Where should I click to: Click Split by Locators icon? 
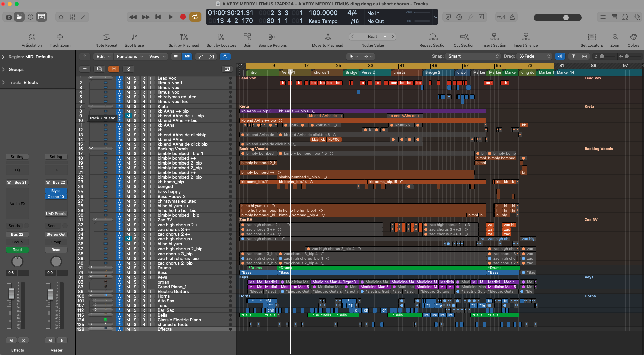pyautogui.click(x=221, y=37)
